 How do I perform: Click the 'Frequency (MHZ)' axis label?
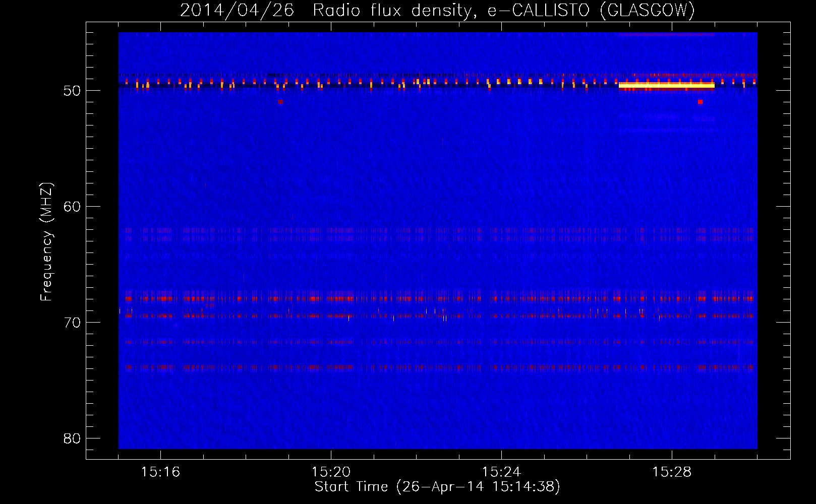(46, 242)
